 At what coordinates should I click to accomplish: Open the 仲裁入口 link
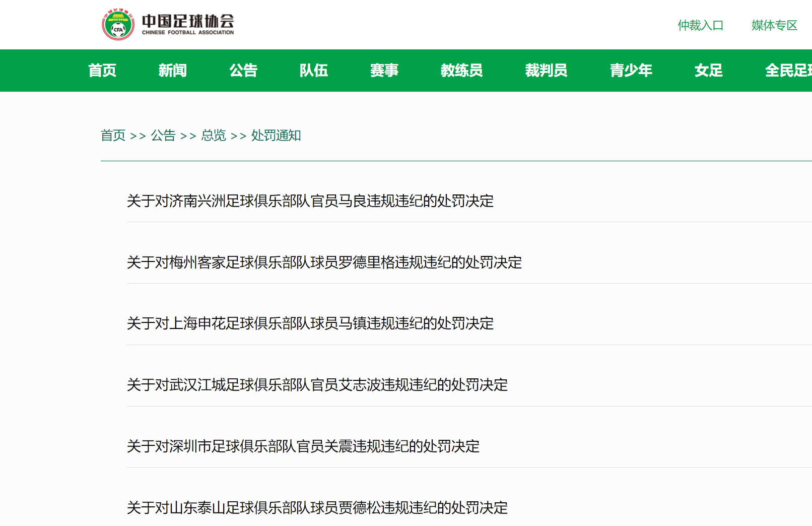pyautogui.click(x=700, y=25)
